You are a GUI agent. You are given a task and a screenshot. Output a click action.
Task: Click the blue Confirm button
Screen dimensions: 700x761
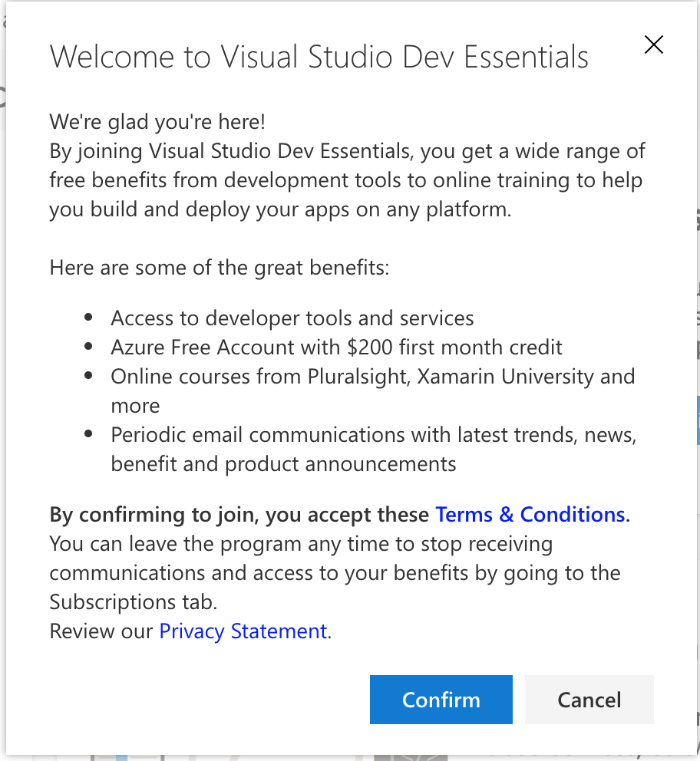[441, 700]
